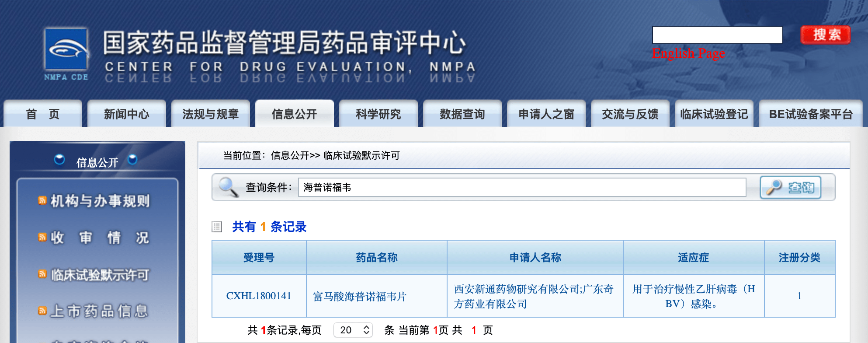This screenshot has width=868, height=343.
Task: Click indication cell 用于治疗慢性乙肝病毒
Action: point(694,296)
